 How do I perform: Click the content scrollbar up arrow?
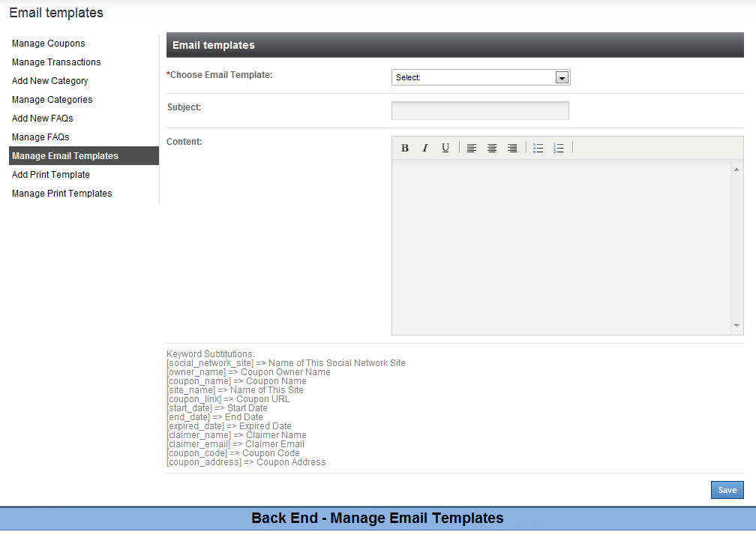(736, 170)
